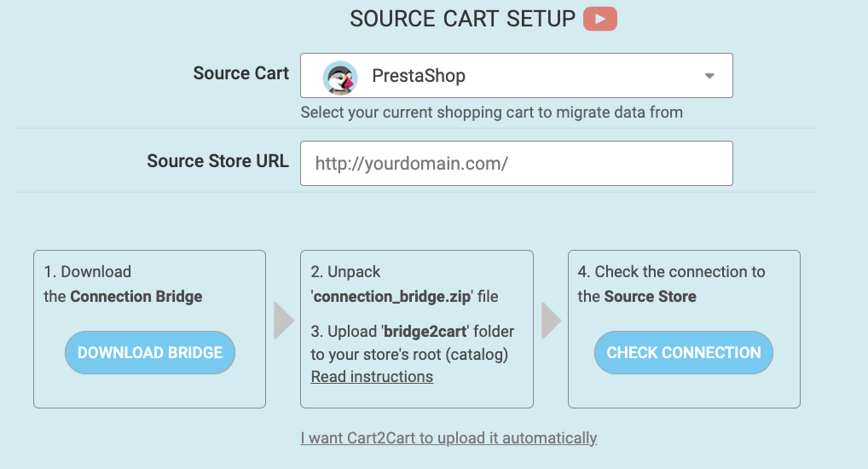Click the 'Source Store URL' label

tap(217, 161)
